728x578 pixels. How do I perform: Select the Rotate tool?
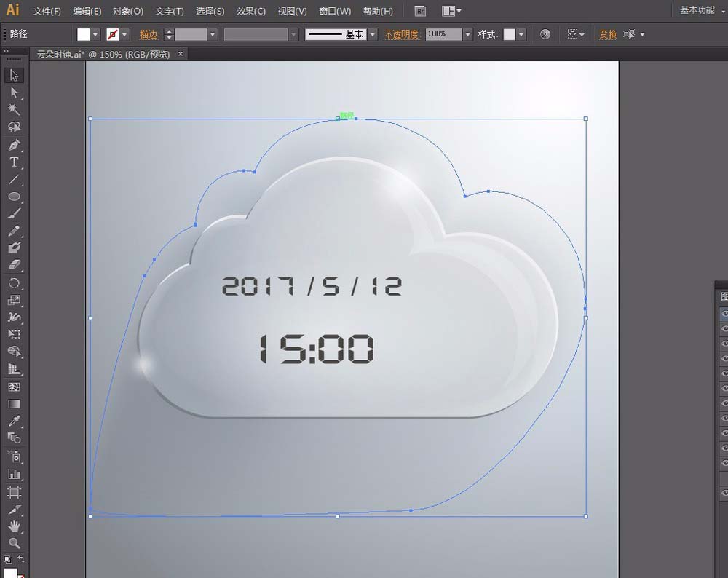click(14, 282)
